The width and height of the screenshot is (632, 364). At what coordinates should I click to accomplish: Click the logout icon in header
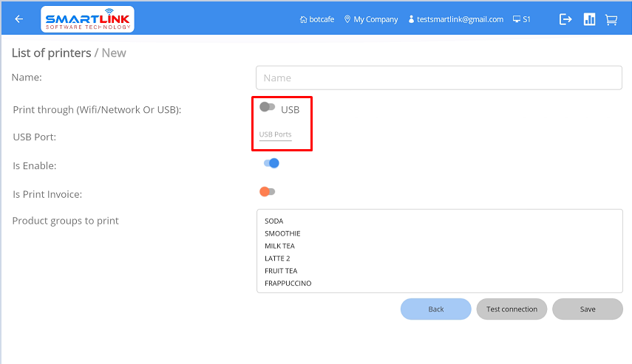coord(565,19)
